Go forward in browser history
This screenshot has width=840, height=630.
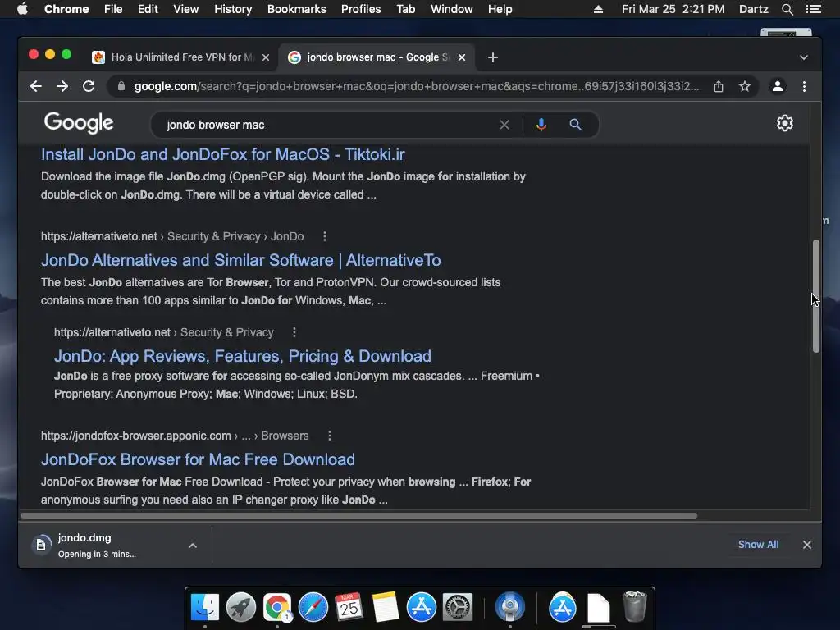tap(62, 86)
